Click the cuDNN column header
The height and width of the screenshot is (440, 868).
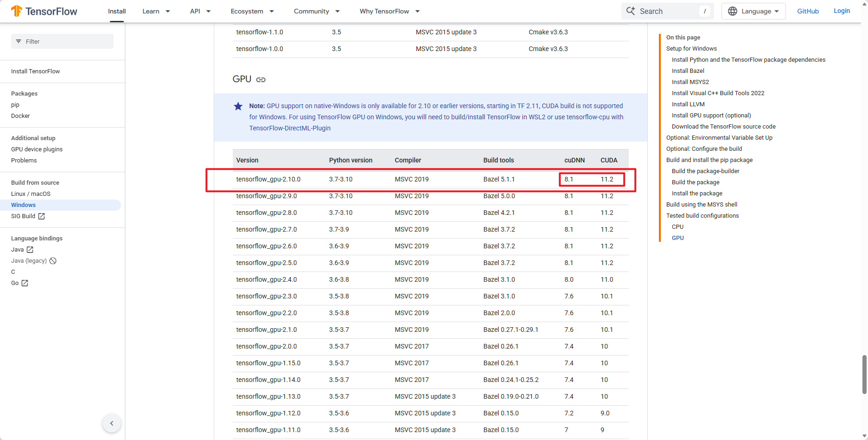point(574,160)
